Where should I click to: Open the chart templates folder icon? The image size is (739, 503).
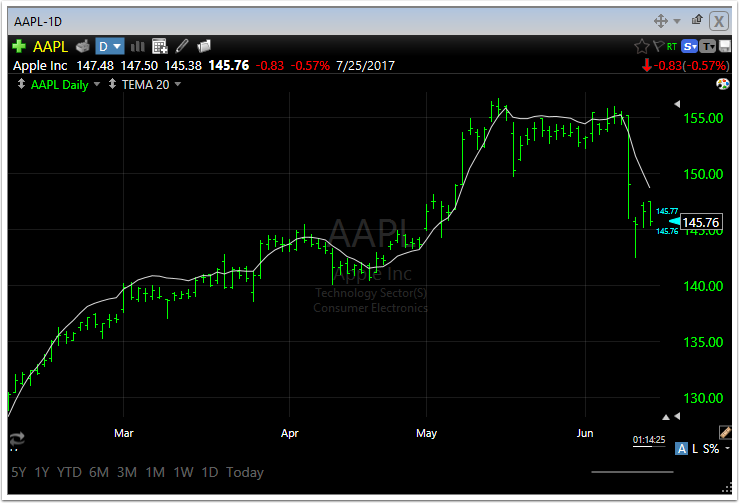[x=204, y=46]
